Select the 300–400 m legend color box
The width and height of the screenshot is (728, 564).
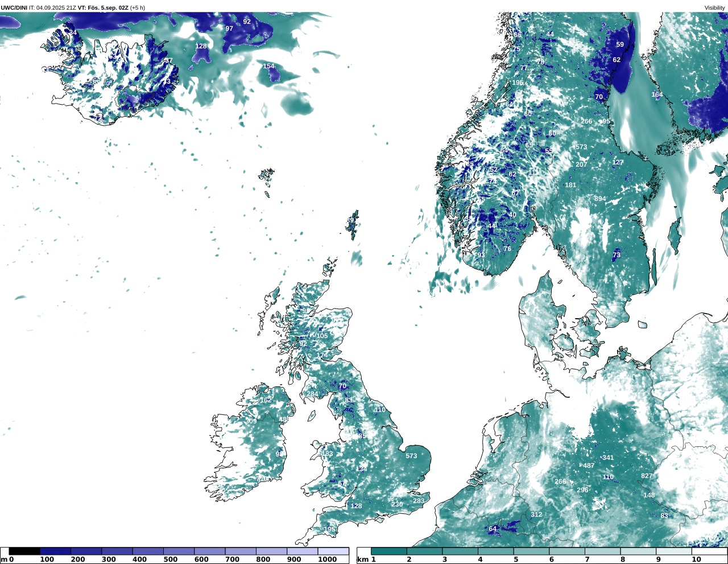click(x=117, y=551)
